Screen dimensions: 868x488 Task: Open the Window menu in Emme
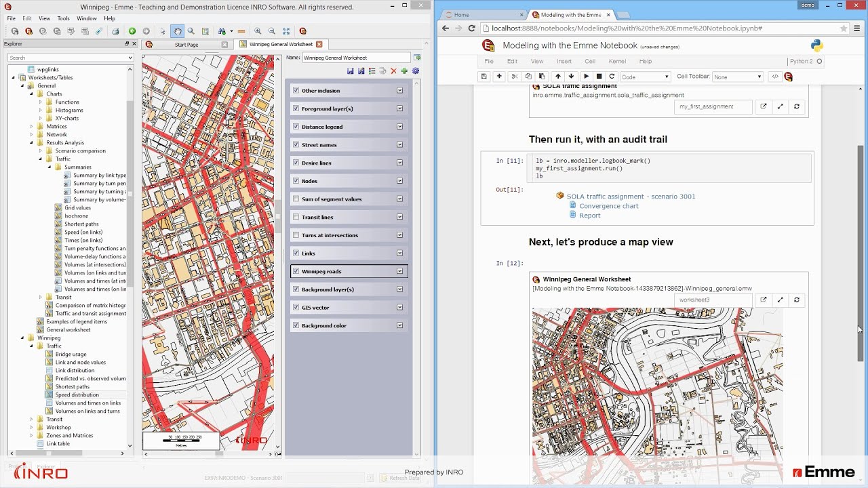tap(86, 18)
